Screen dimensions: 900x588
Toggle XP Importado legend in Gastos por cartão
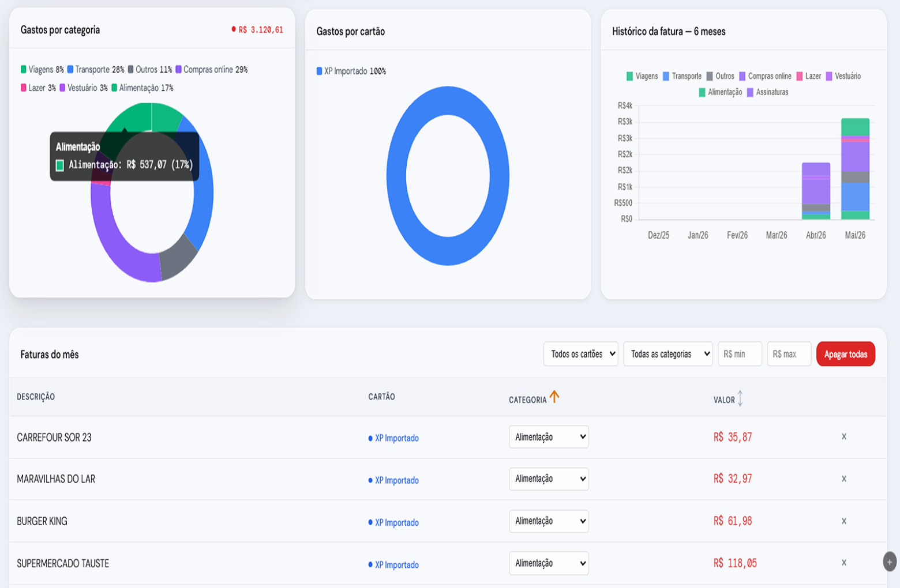[351, 71]
